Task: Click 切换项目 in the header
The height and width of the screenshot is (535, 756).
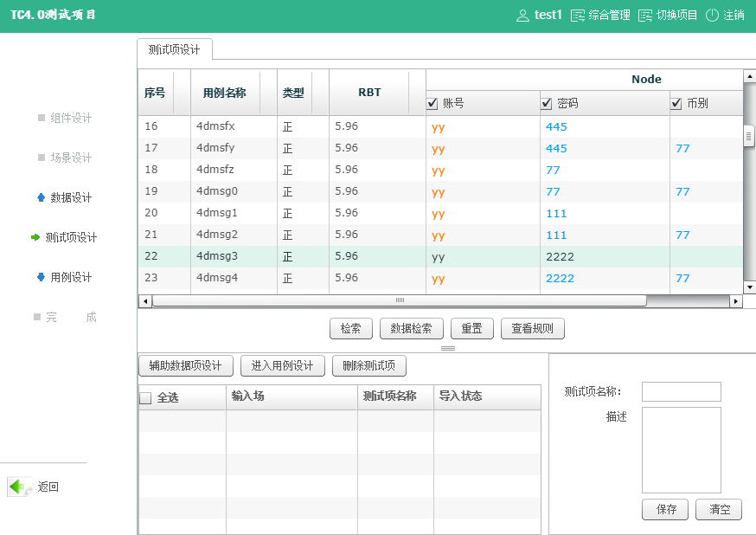Action: click(676, 16)
